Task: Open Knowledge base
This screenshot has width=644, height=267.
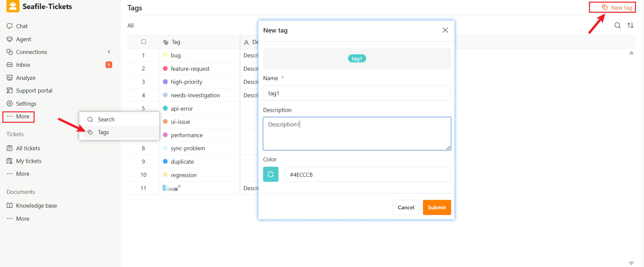Action: 37,206
